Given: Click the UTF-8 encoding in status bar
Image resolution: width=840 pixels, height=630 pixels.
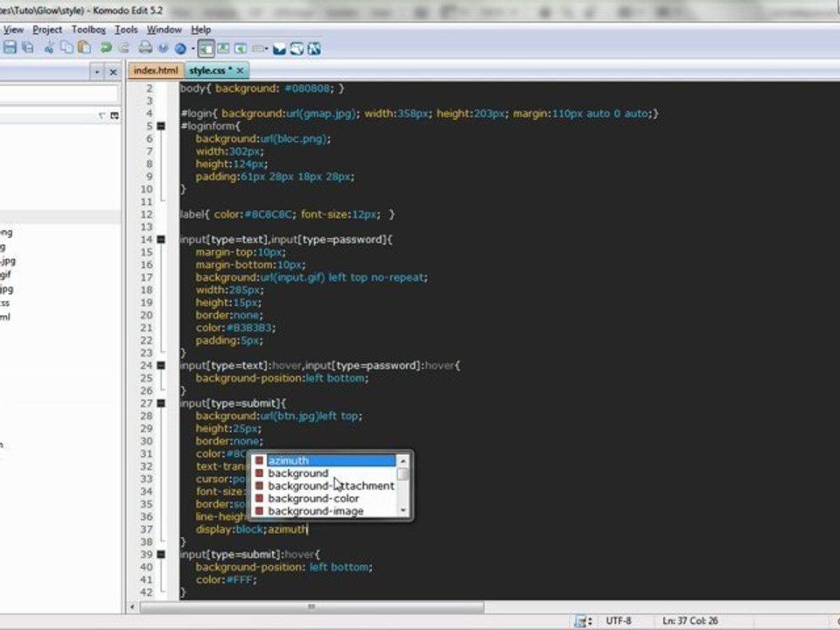Looking at the screenshot, I should (x=619, y=621).
